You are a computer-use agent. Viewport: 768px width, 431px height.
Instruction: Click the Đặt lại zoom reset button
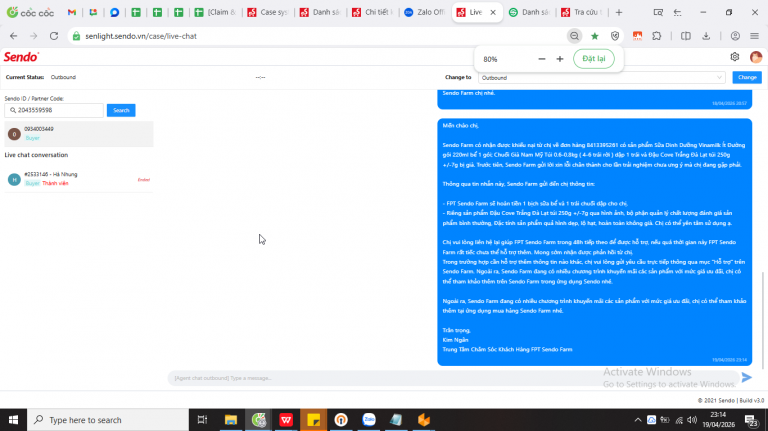pos(594,58)
